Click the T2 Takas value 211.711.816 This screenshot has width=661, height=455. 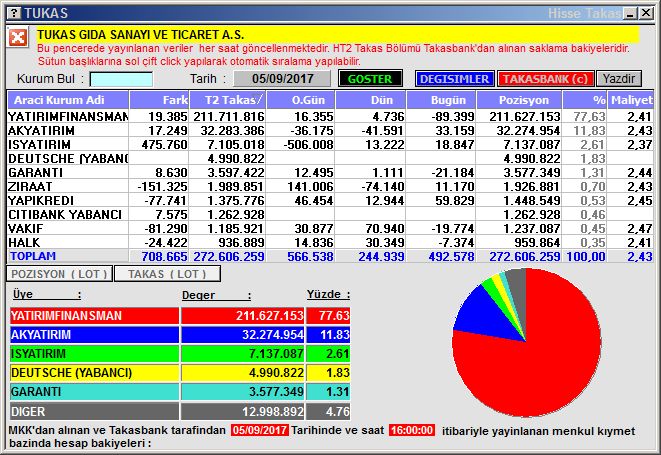coord(229,116)
